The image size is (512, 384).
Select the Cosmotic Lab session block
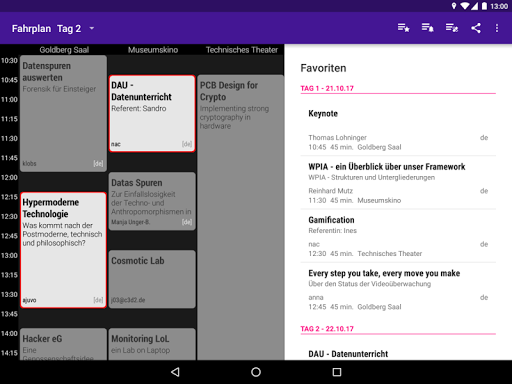152,279
